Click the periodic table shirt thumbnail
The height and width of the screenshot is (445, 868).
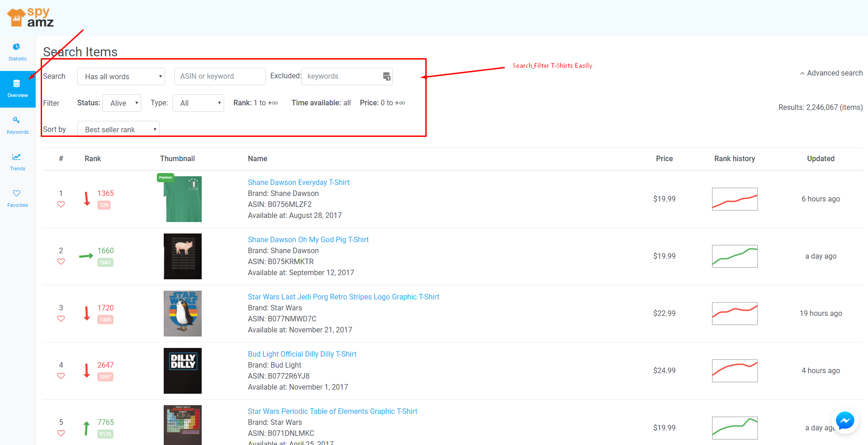182,425
